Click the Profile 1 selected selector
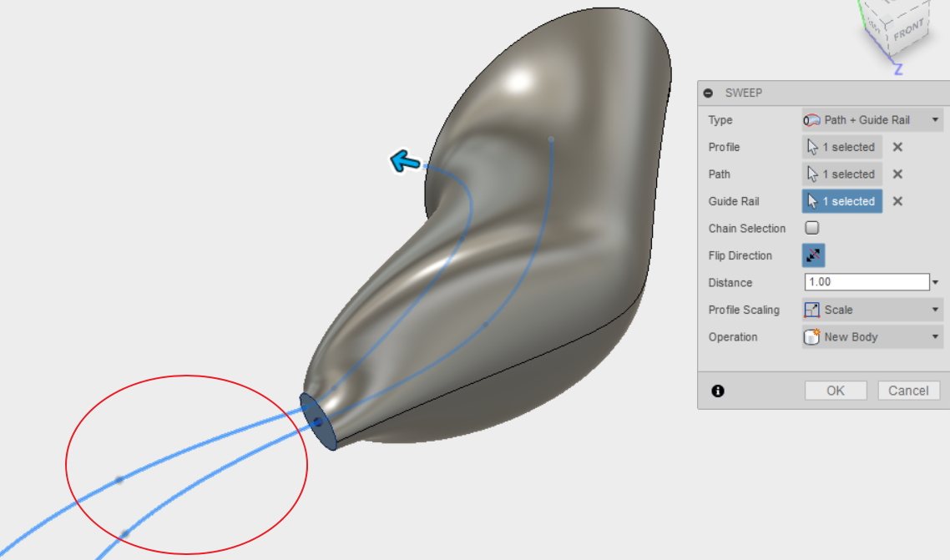The image size is (950, 560). point(842,147)
